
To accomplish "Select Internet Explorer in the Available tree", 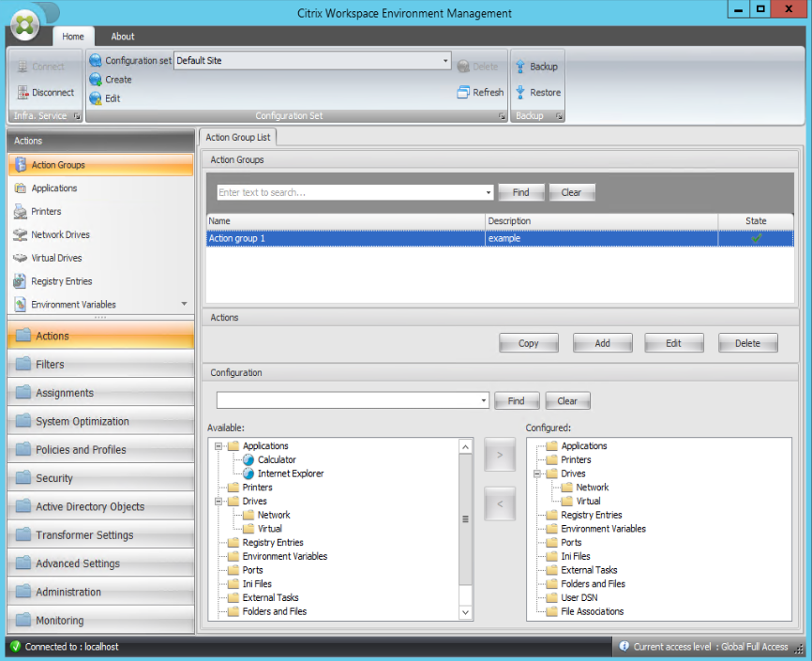I will (290, 473).
